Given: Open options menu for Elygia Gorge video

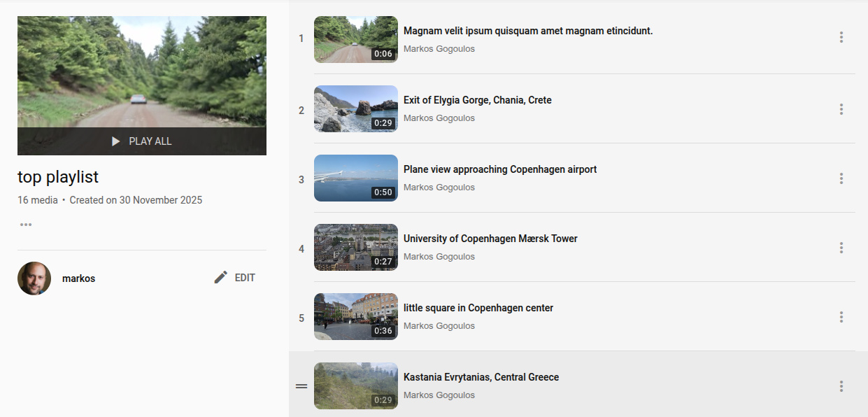Looking at the screenshot, I should (x=841, y=109).
